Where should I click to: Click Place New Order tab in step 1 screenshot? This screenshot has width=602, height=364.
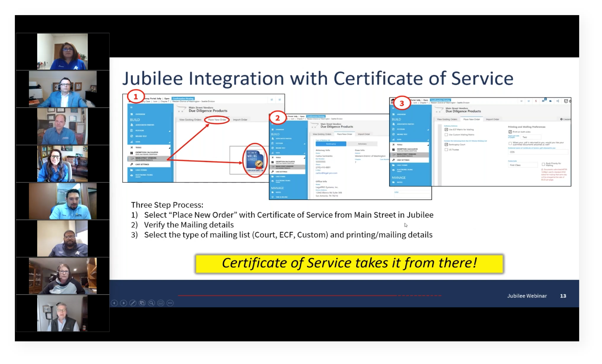(217, 120)
